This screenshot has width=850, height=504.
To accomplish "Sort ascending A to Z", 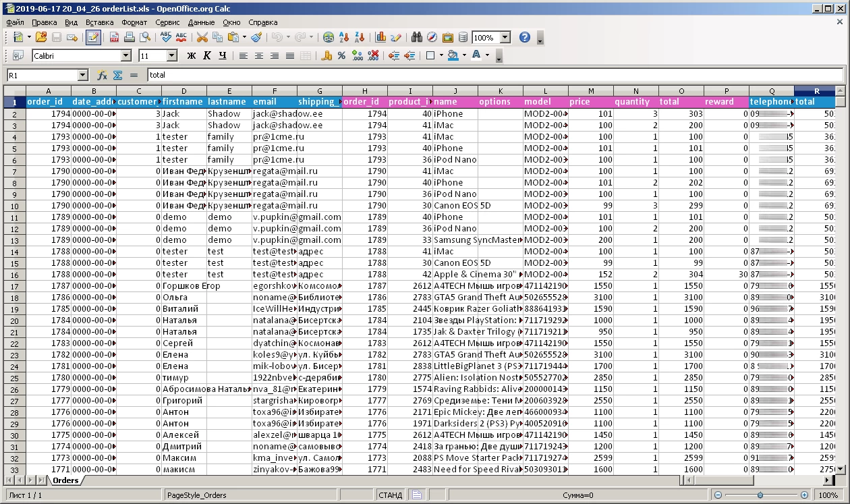I will [x=344, y=38].
